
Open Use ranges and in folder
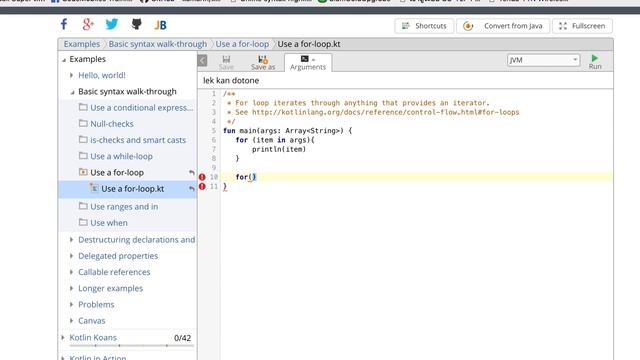pos(124,207)
